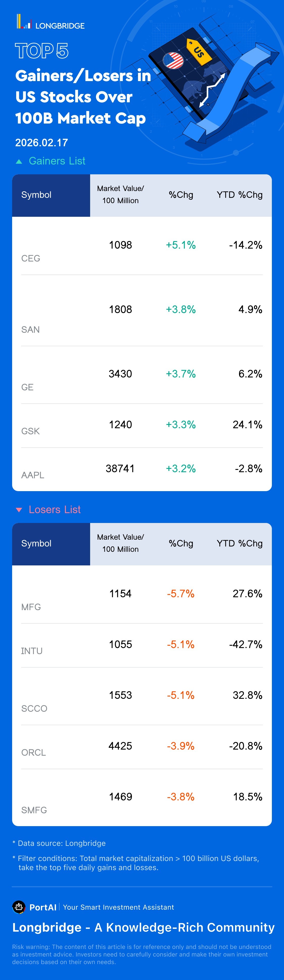The width and height of the screenshot is (284, 980).
Task: Click CEG's +5.1% change value
Action: pos(180,245)
